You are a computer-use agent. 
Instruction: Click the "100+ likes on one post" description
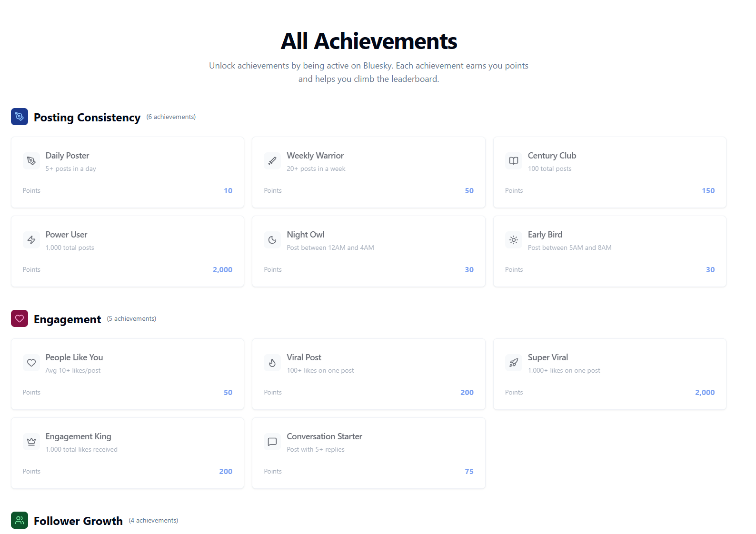(320, 370)
